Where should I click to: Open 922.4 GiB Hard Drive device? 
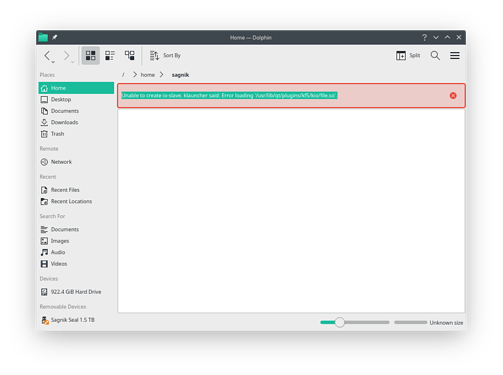[x=76, y=292]
